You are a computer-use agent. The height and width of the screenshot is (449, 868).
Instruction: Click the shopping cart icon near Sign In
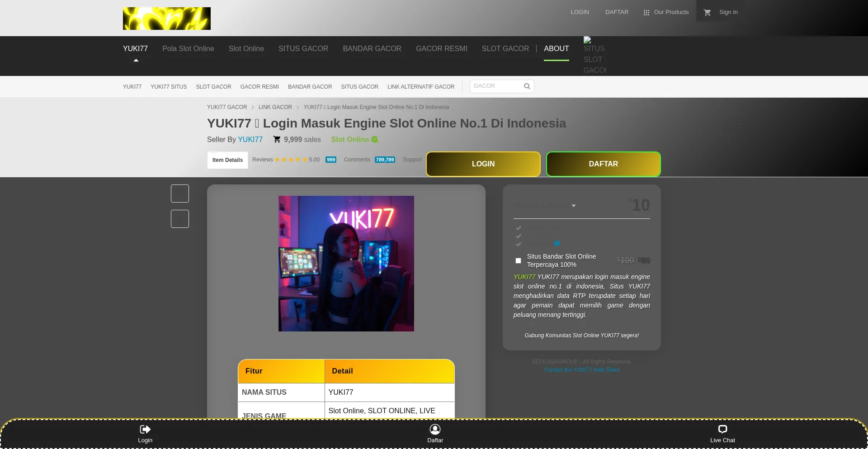(x=707, y=13)
